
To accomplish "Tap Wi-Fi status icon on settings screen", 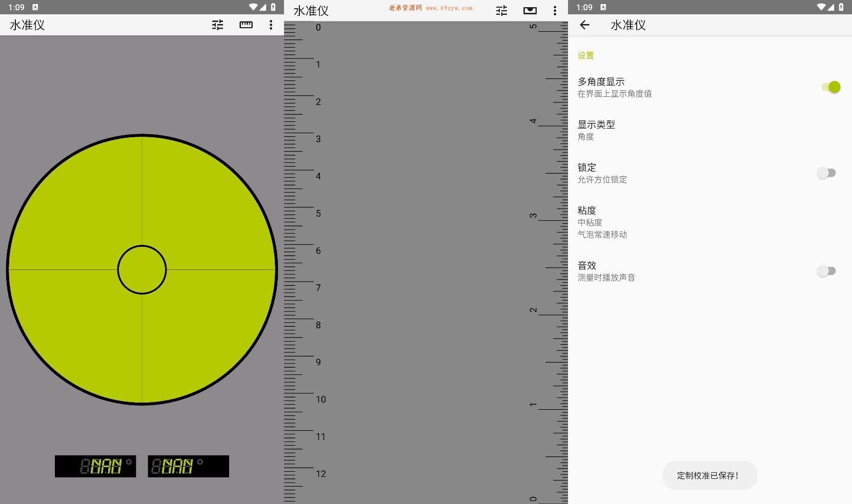I will tap(821, 7).
